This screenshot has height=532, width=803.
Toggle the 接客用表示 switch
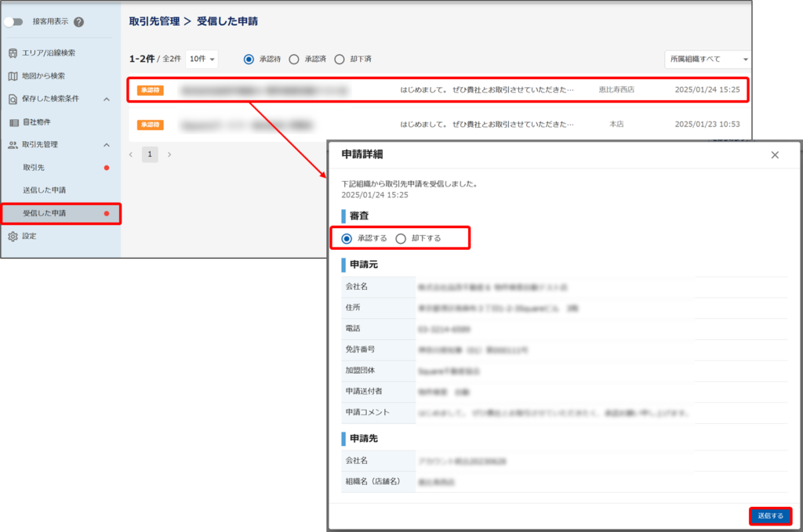click(x=13, y=22)
